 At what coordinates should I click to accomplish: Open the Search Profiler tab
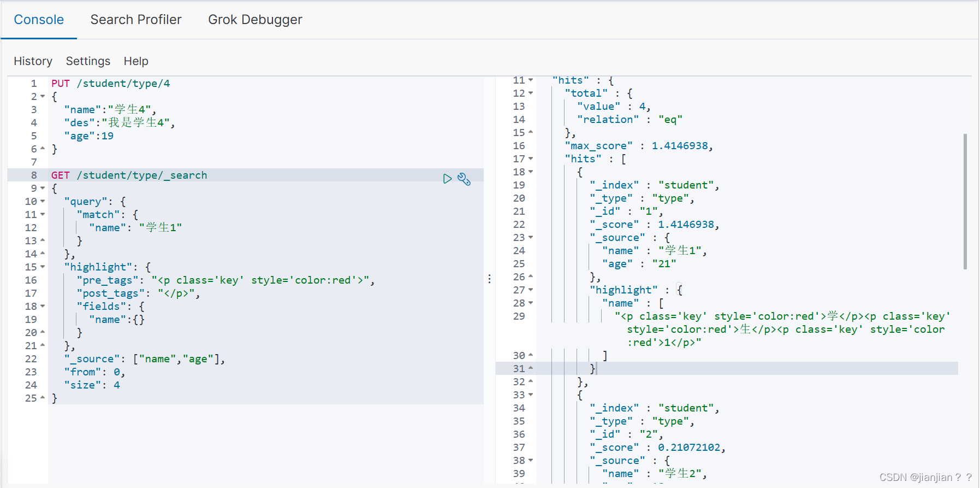(x=136, y=20)
